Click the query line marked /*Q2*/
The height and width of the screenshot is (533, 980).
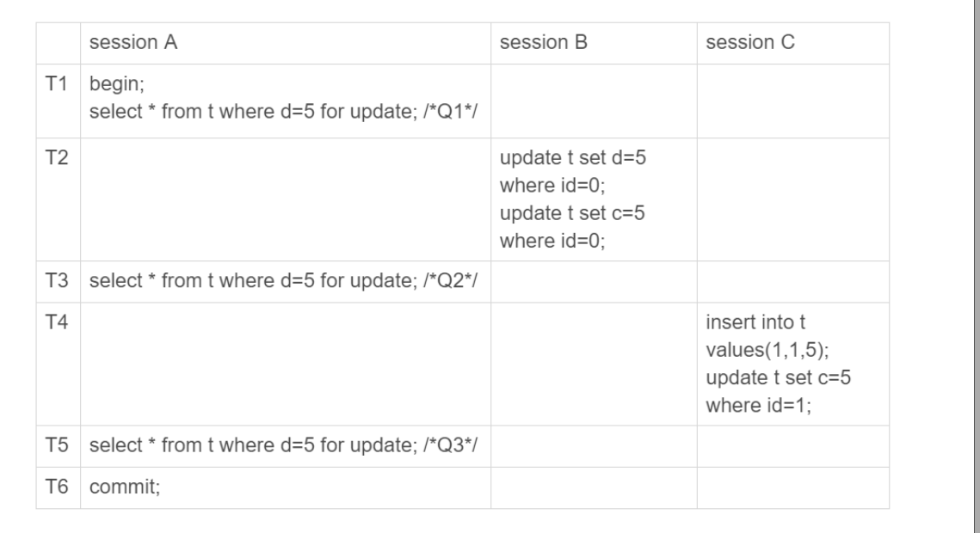(x=280, y=282)
